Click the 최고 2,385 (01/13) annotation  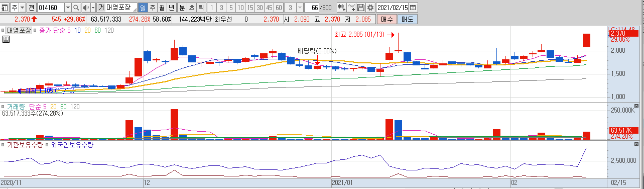click(359, 35)
